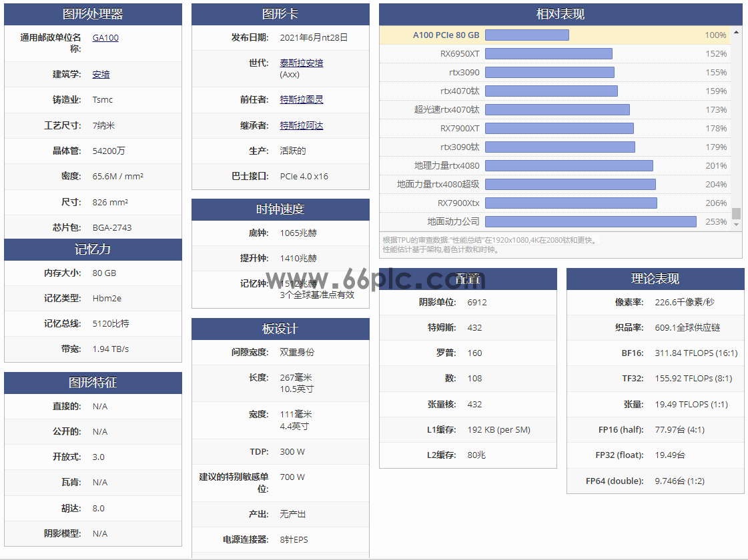Click the 100% performance value
The width and height of the screenshot is (748, 560).
coord(715,35)
